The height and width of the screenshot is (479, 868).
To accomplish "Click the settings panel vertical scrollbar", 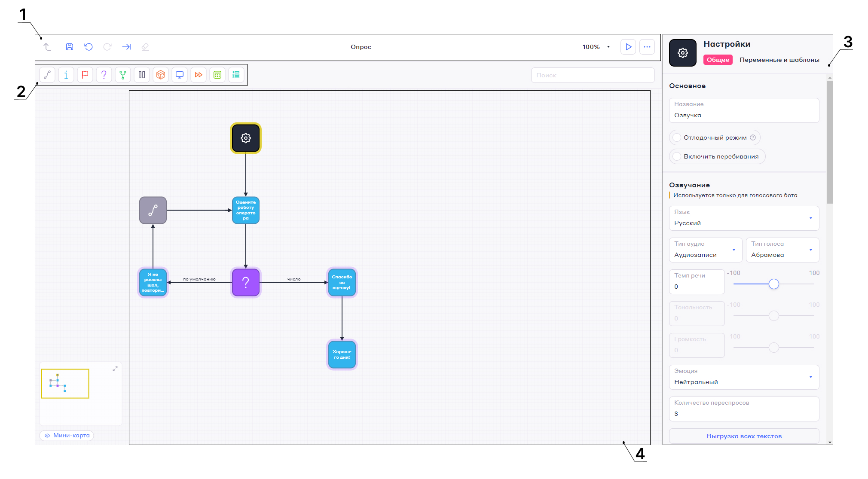I will [x=830, y=142].
